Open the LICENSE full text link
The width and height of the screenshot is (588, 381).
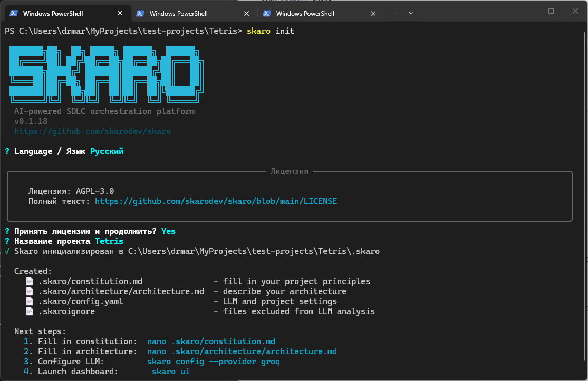tap(215, 201)
